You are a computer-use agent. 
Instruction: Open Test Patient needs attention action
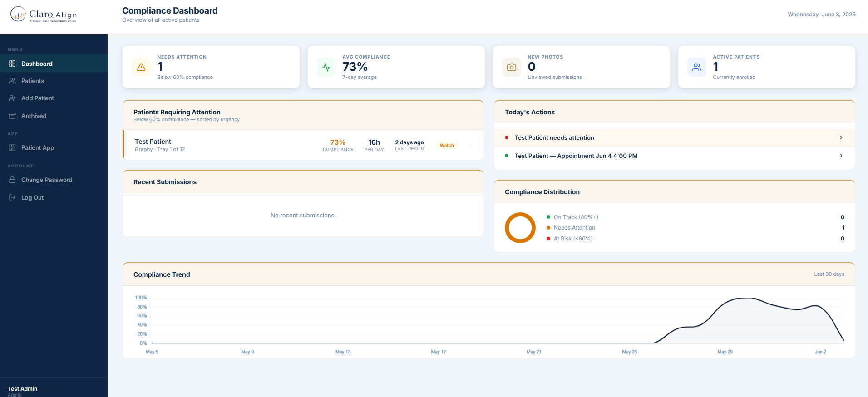click(675, 137)
